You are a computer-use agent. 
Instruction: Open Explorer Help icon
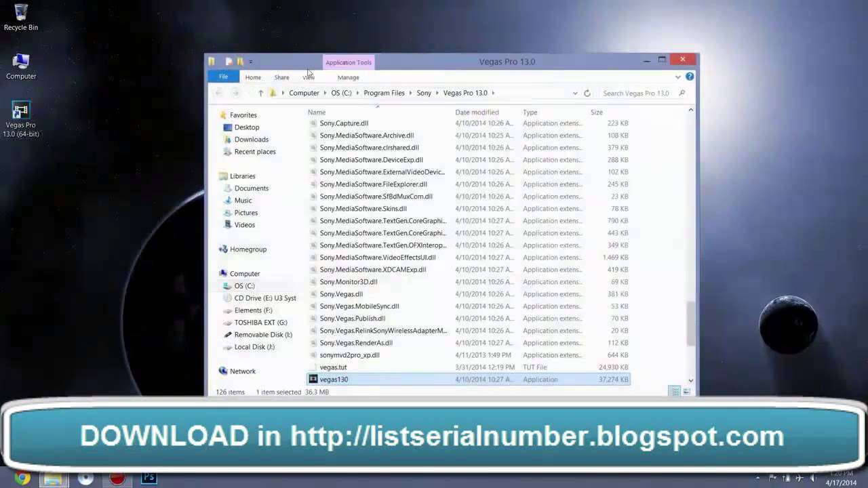690,77
